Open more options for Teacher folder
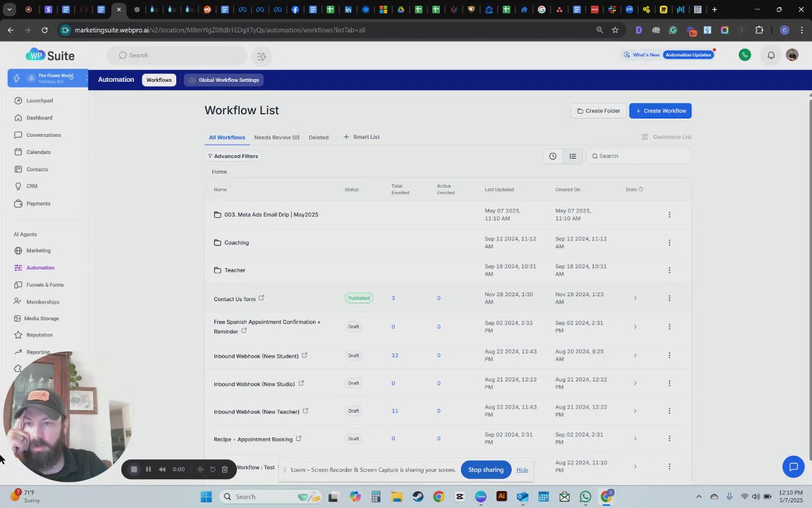The height and width of the screenshot is (508, 812). click(x=669, y=270)
